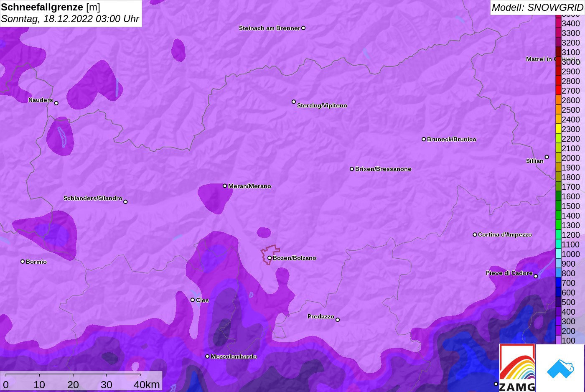Click the Pieve di Cadore marker dot

pyautogui.click(x=536, y=276)
